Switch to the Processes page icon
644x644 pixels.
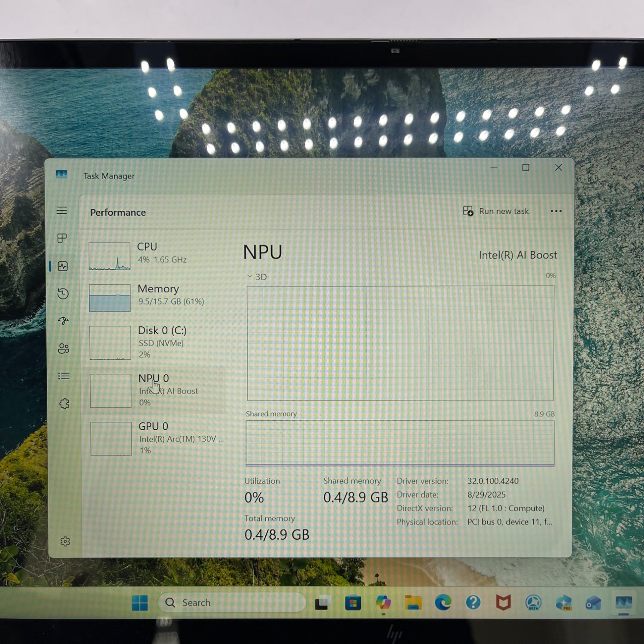[62, 238]
